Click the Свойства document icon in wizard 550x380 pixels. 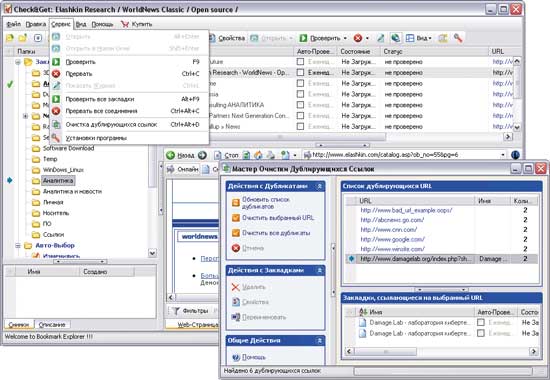236,302
